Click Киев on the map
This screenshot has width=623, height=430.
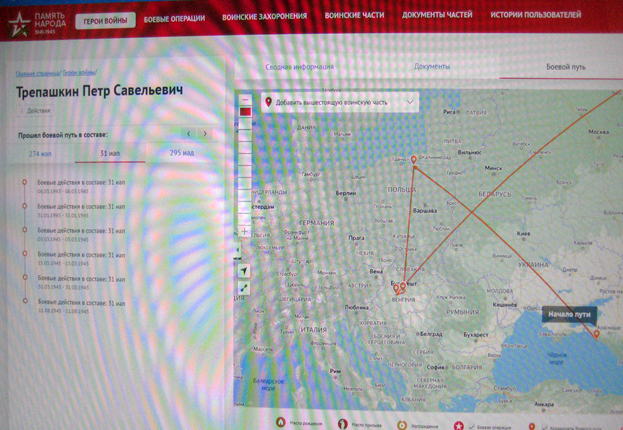[523, 234]
